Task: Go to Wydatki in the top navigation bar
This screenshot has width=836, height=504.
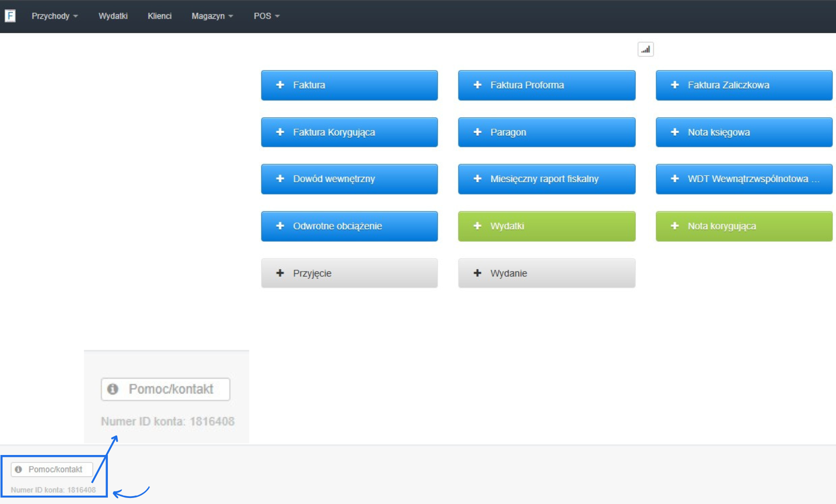Action: [113, 16]
